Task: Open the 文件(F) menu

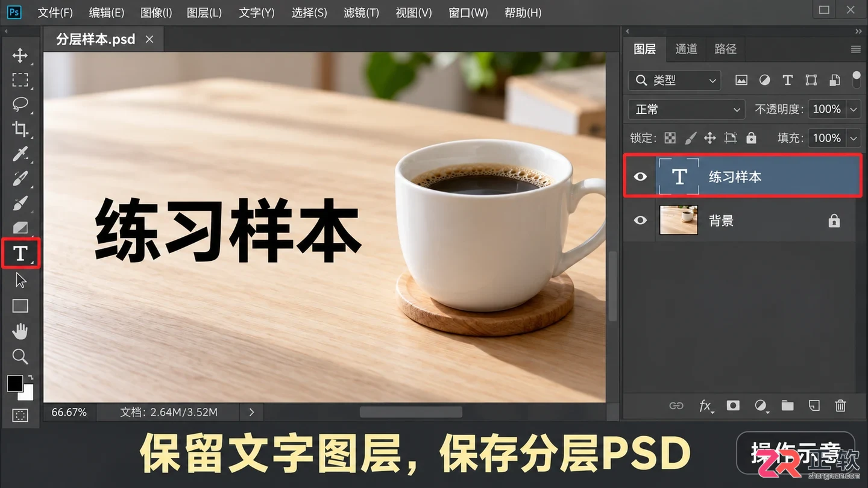Action: (55, 13)
